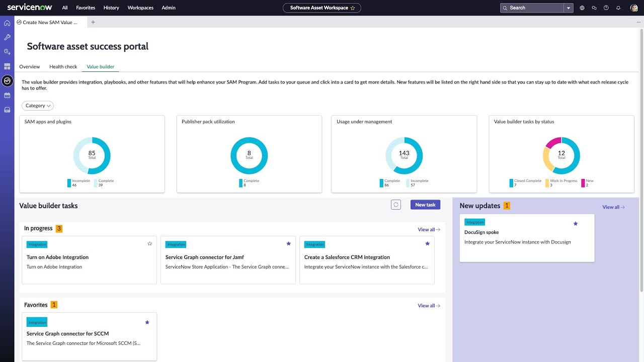This screenshot has height=362, width=644.
Task: Click the New task button
Action: (425, 205)
